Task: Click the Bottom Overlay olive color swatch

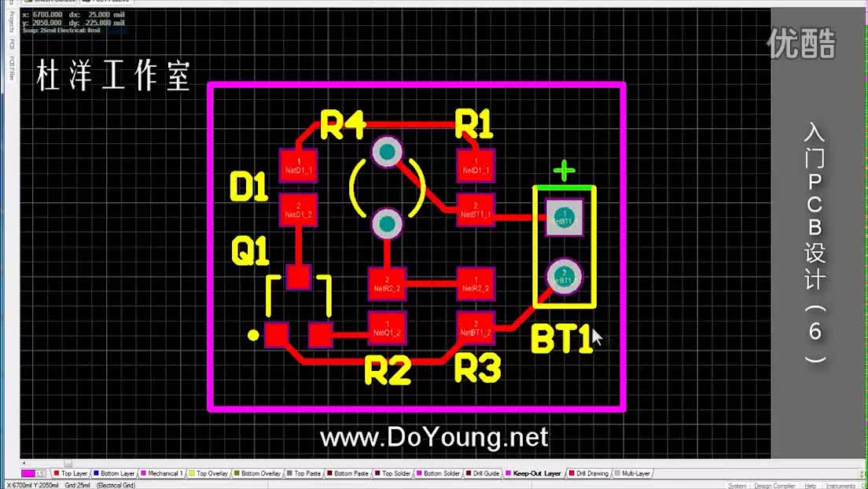Action: (237, 473)
